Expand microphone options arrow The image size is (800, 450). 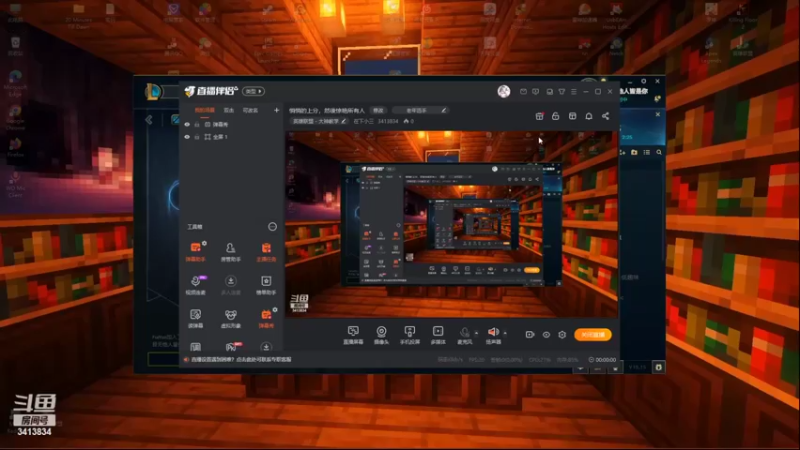tap(477, 333)
